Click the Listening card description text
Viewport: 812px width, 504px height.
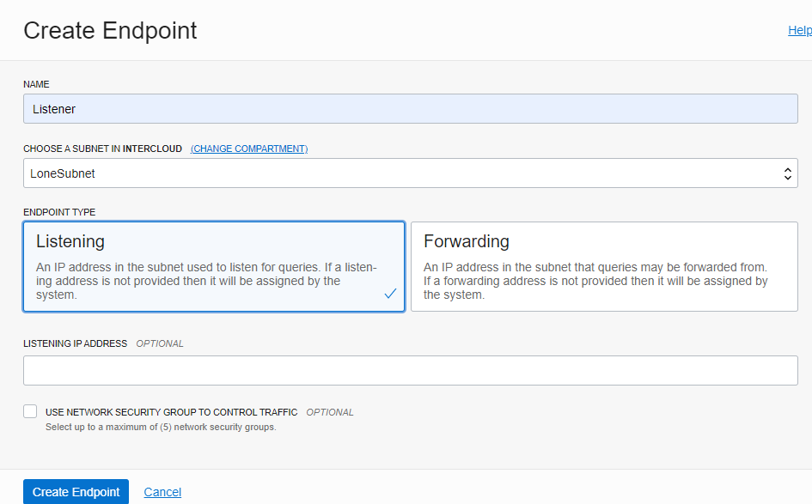pos(206,281)
